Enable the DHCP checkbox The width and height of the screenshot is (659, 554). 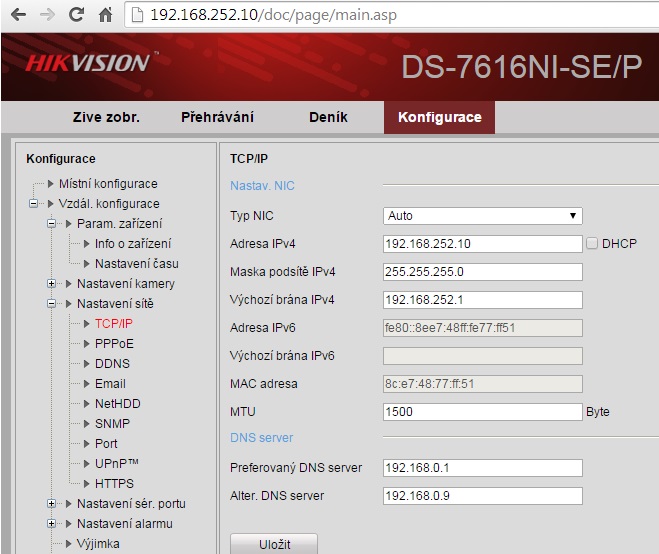[x=592, y=243]
